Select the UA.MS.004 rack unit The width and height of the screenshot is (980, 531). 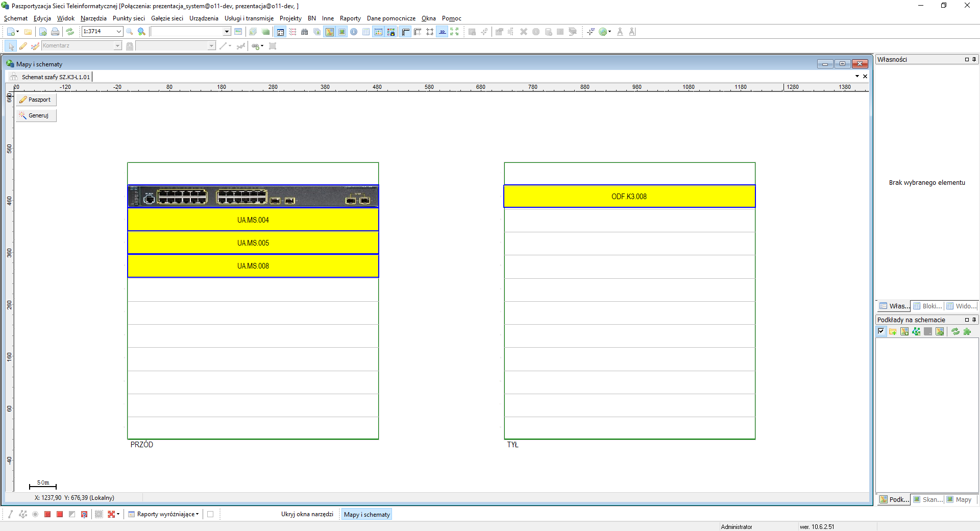point(253,220)
